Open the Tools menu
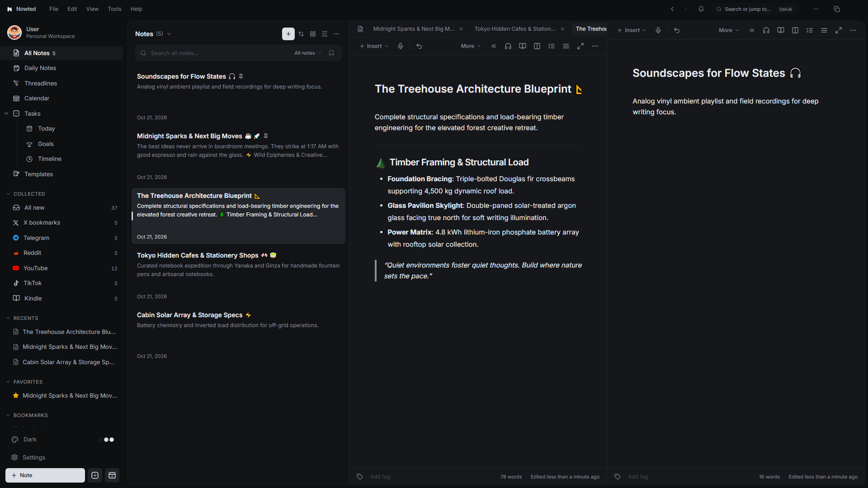Viewport: 868px width, 488px height. [114, 9]
